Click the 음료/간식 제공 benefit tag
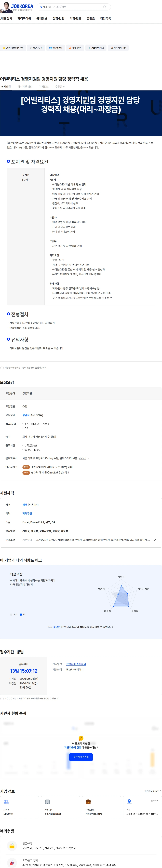Screen dimensions: 162x868 point(96,48)
